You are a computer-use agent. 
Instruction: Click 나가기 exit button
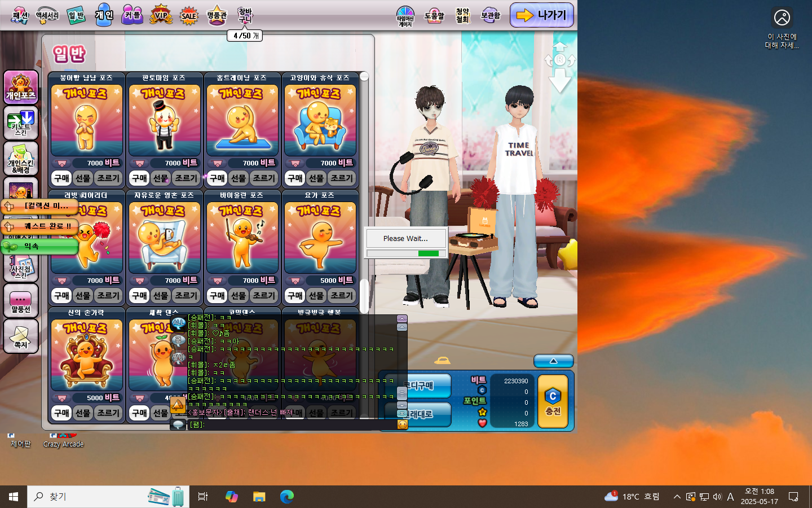click(542, 15)
